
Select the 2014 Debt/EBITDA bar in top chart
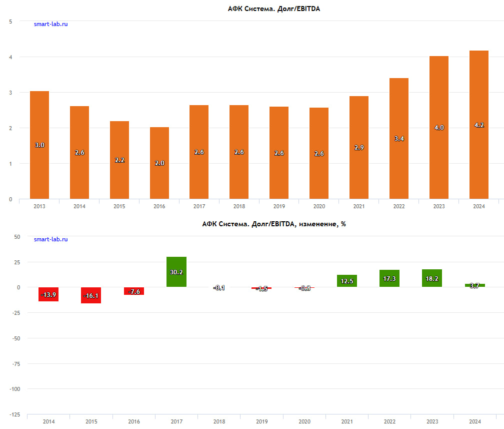79,153
